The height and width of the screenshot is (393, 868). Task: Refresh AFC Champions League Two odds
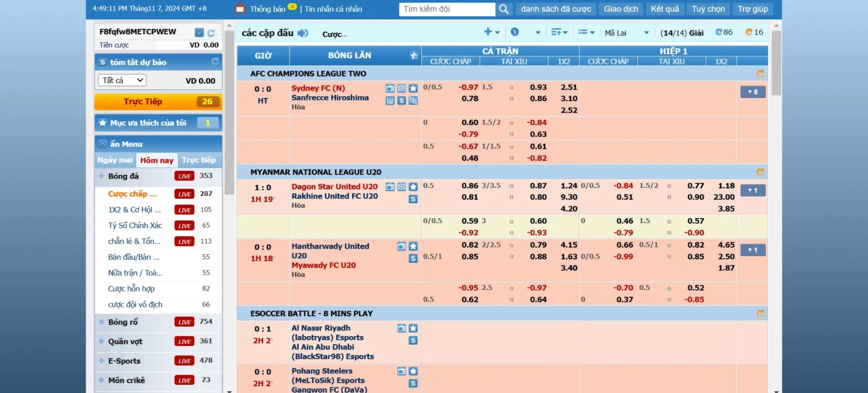(x=760, y=74)
